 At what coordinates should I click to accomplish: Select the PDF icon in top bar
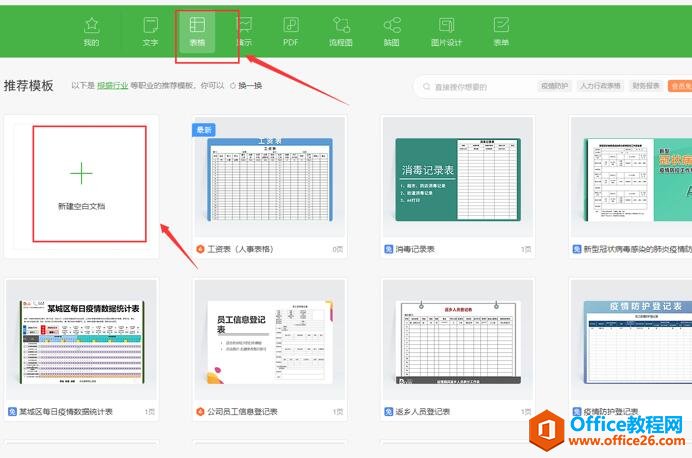[x=290, y=31]
